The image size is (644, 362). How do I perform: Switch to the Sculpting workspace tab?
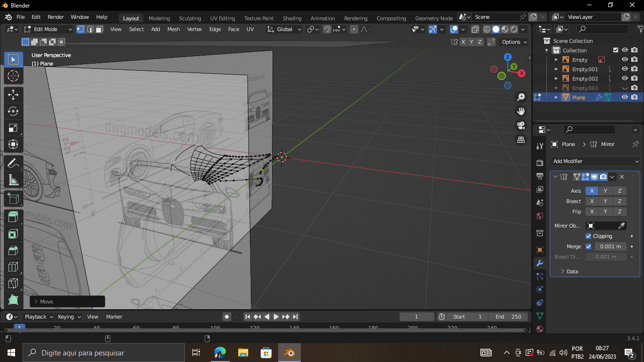tap(190, 18)
